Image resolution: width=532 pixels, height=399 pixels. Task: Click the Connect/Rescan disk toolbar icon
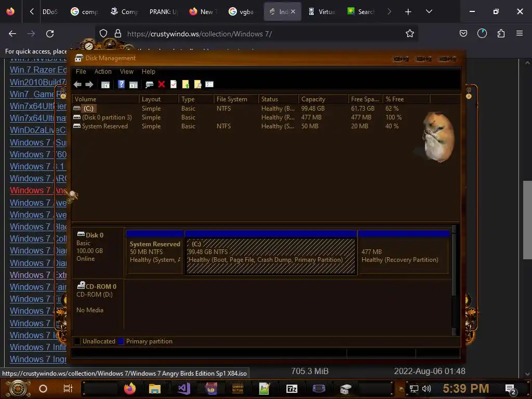click(149, 85)
